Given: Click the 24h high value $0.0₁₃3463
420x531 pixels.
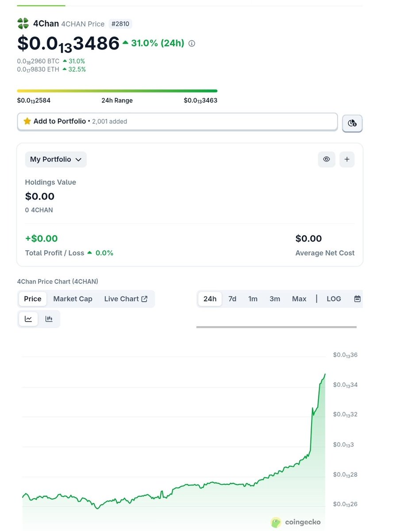Looking at the screenshot, I should 200,100.
